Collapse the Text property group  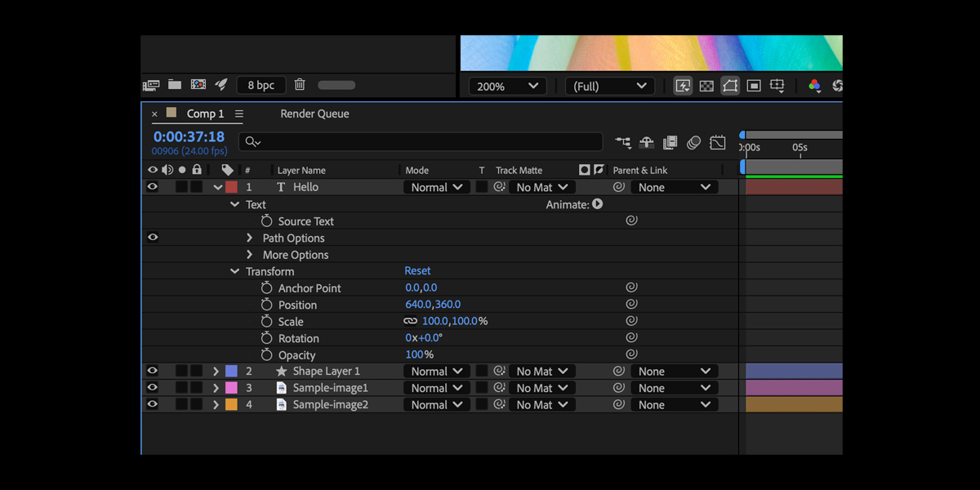[x=235, y=204]
